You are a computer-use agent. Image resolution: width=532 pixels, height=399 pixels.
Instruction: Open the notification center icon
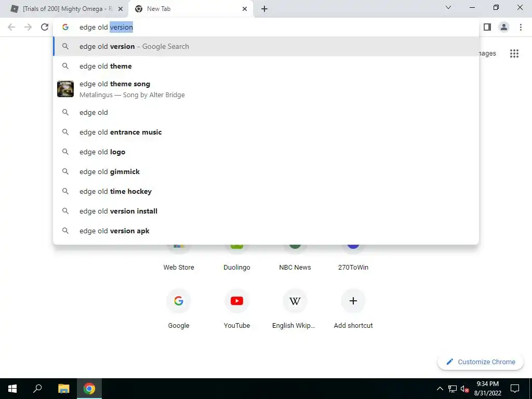pyautogui.click(x=515, y=389)
